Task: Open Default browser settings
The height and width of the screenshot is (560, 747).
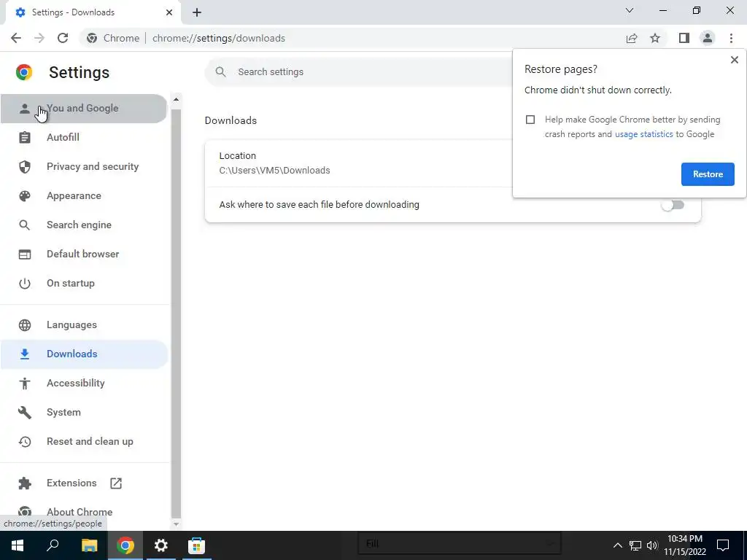Action: point(84,254)
